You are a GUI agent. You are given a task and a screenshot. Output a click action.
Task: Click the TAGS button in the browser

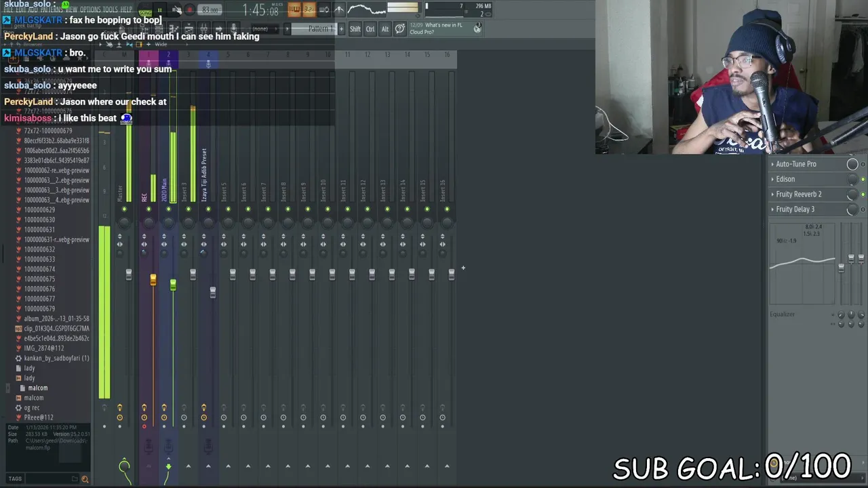(15, 479)
